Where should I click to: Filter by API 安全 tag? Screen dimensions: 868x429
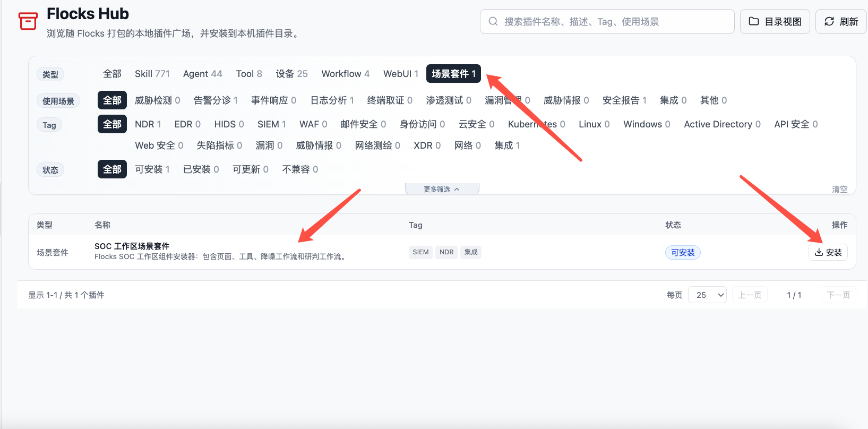(796, 124)
